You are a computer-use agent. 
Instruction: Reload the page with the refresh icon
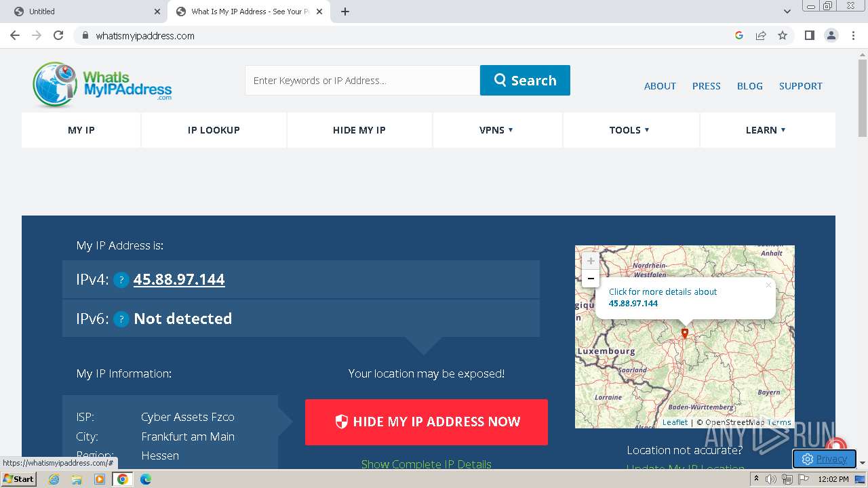[58, 35]
